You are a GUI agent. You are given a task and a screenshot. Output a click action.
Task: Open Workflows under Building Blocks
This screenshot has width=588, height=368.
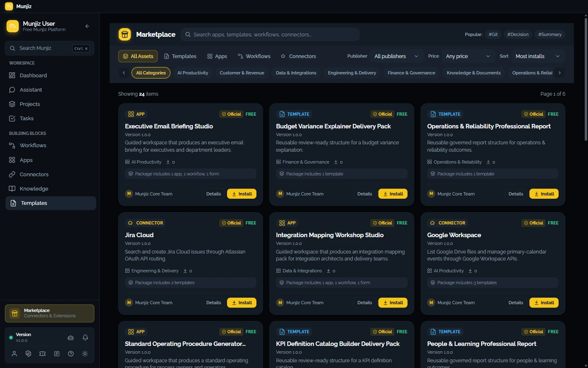(51, 146)
